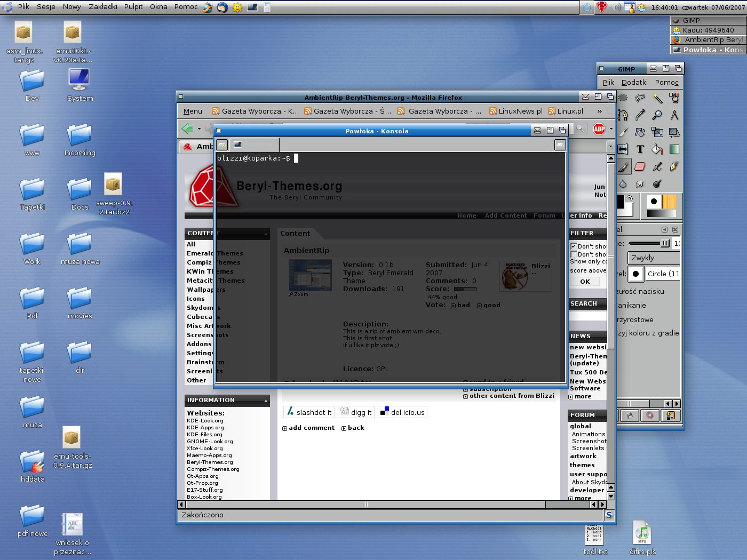Select the Text tool in GIMP
Image resolution: width=747 pixels, height=560 pixels.
coord(640,149)
